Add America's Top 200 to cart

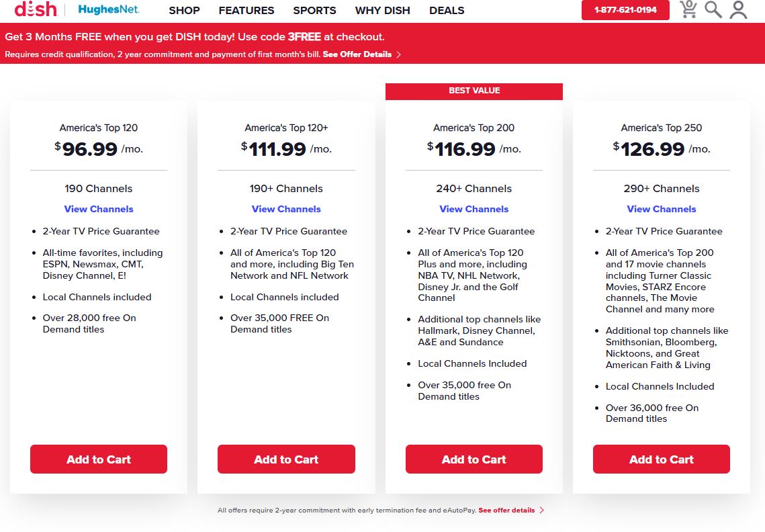[474, 459]
